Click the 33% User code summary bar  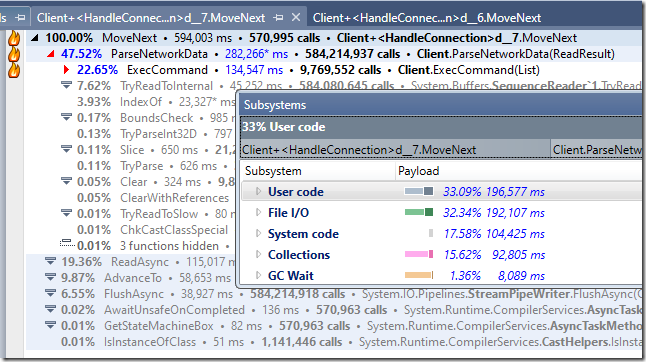(441, 127)
